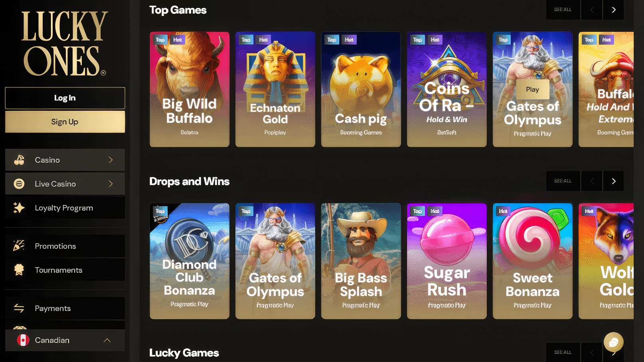Click the Payments arrows icon

point(19,308)
